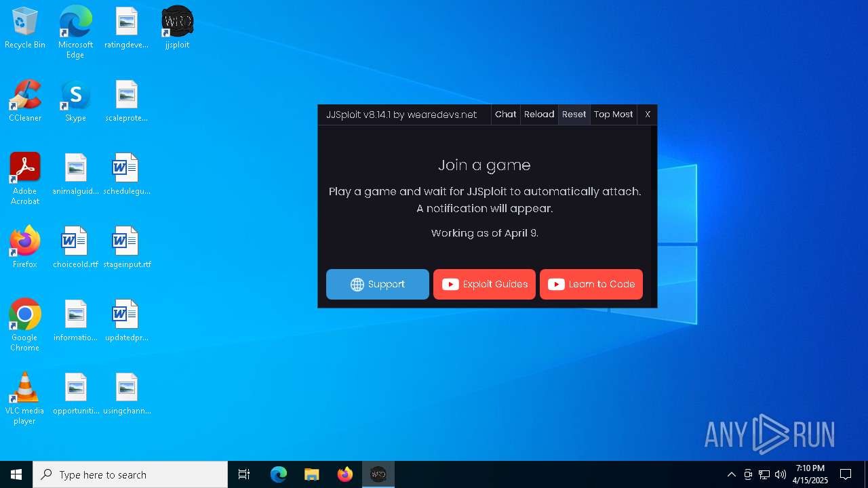The width and height of the screenshot is (868, 488).
Task: Select the jjsploit desktop shortcut
Action: point(177,28)
